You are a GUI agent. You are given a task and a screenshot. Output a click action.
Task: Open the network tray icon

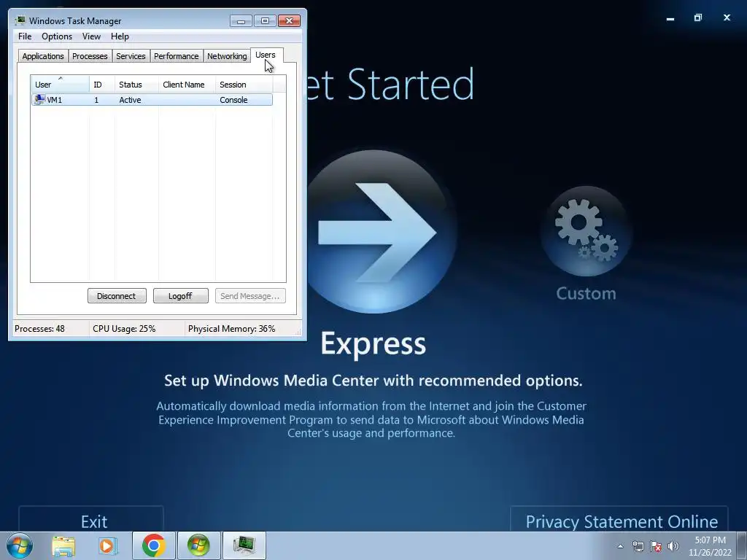pos(638,546)
